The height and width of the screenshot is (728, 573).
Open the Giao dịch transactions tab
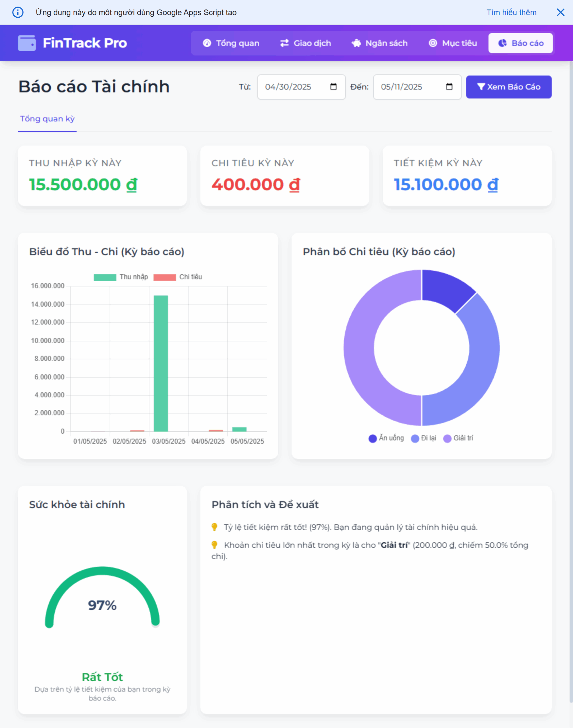point(305,43)
